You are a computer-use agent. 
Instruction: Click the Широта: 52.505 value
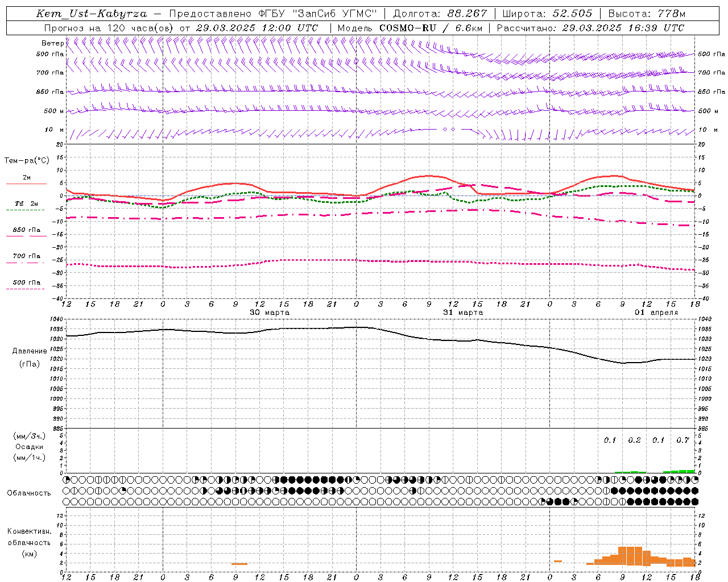pos(547,14)
